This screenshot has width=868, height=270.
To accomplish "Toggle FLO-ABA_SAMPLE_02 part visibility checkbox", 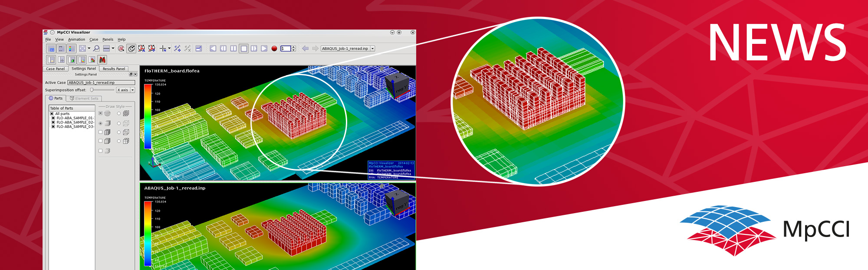I will 53,122.
